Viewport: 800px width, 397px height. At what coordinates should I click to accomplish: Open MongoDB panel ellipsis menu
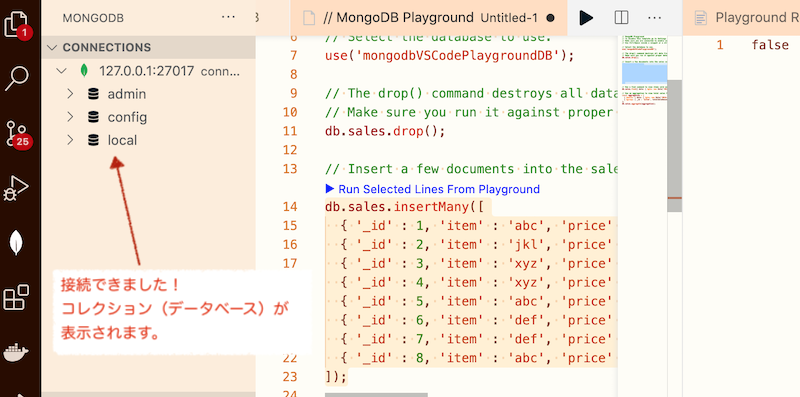point(229,18)
